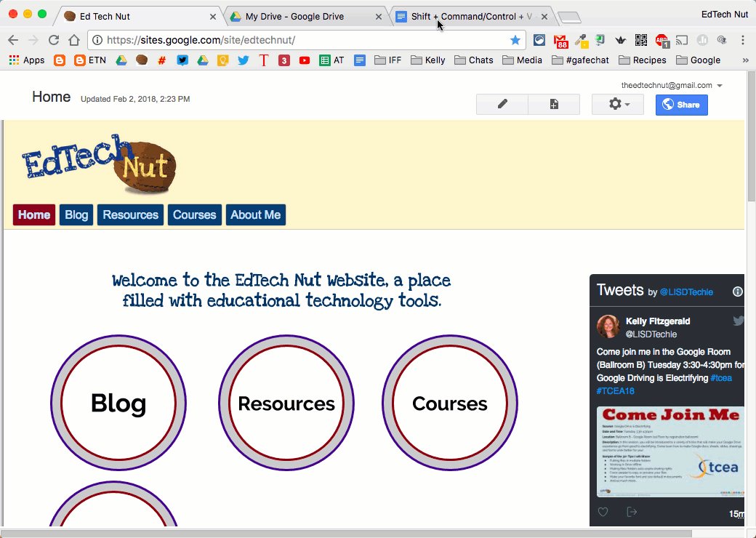Like the tweet with the heart icon
The image size is (756, 538).
point(603,512)
